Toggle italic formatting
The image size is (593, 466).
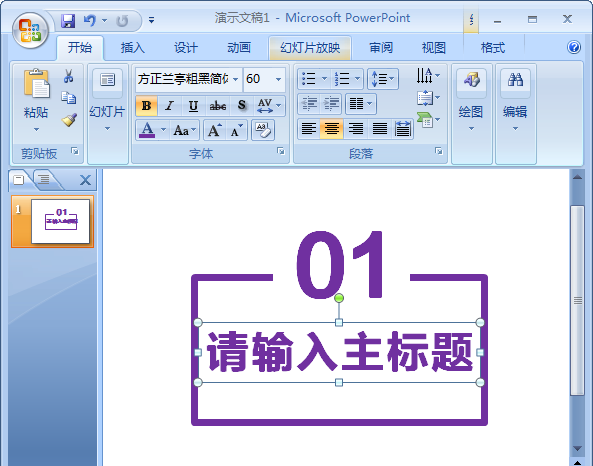[169, 106]
